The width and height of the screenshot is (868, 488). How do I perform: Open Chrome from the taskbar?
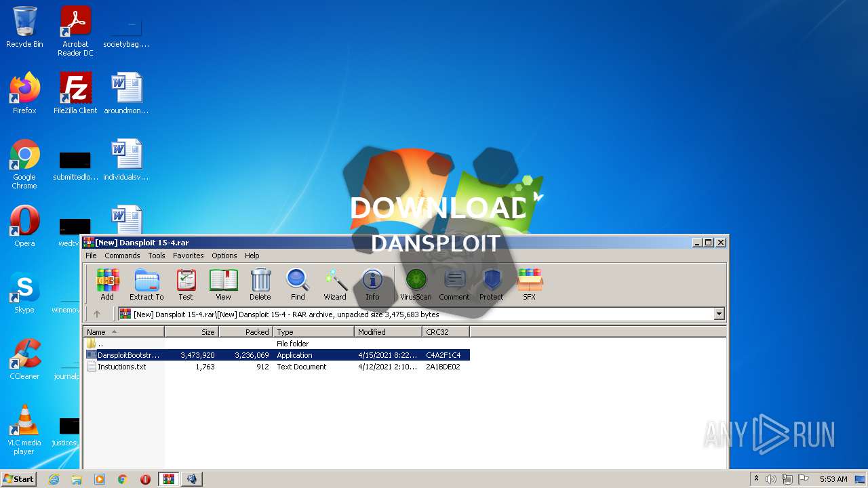(123, 479)
